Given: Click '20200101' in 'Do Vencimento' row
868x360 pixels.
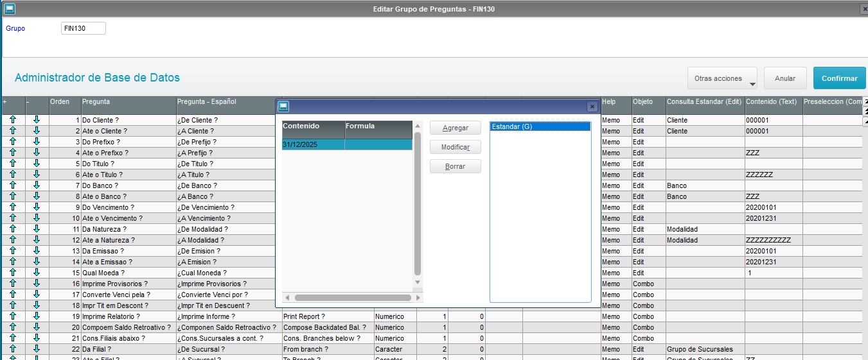Looking at the screenshot, I should (774, 207).
